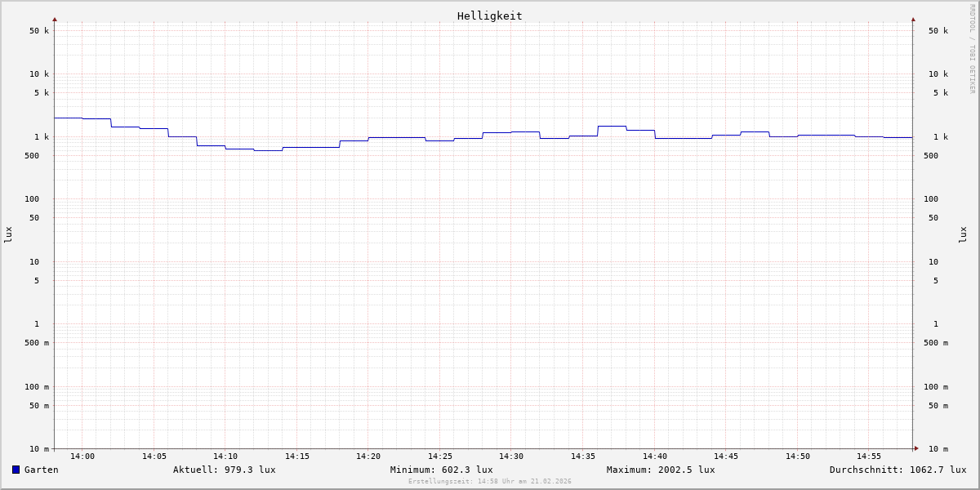Click the 14:15 time axis label
This screenshot has width=980, height=490.
(297, 457)
